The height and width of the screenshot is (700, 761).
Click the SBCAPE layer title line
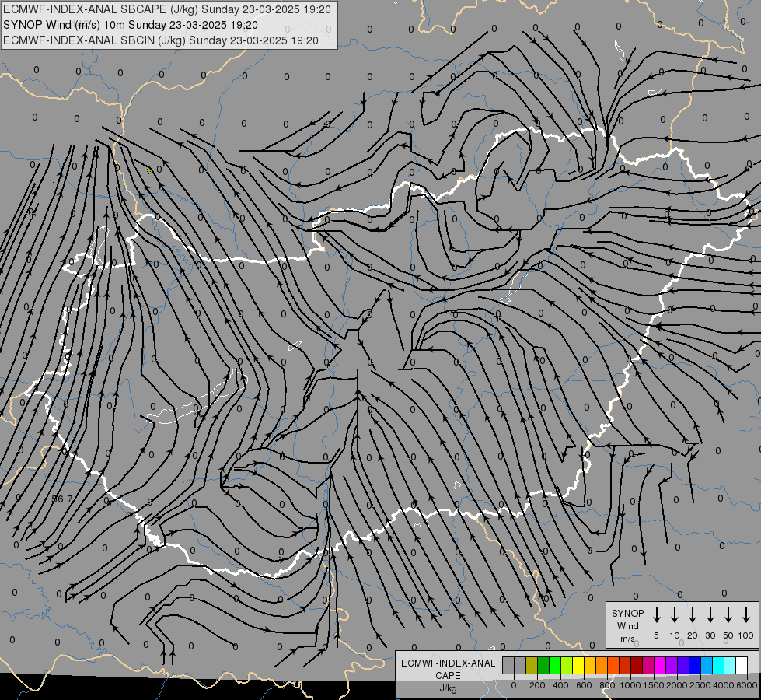click(x=167, y=9)
